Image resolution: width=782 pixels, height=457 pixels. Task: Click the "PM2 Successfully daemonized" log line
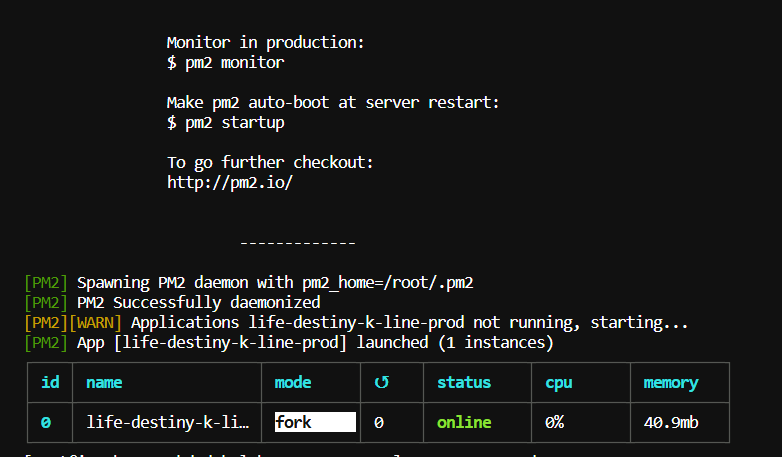pos(198,303)
